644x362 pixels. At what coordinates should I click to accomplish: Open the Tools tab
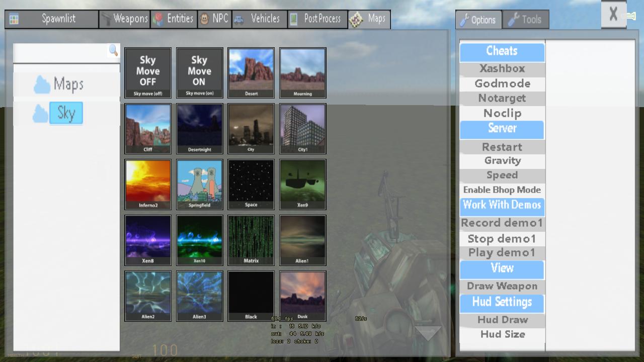click(525, 20)
